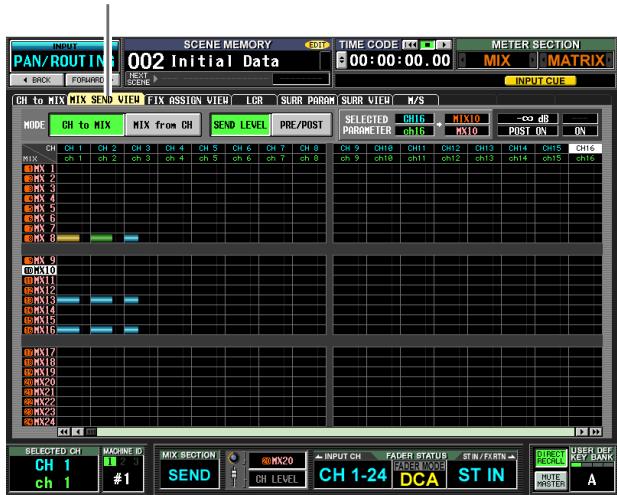
Task: Select machine ID 2
Action: click(123, 462)
